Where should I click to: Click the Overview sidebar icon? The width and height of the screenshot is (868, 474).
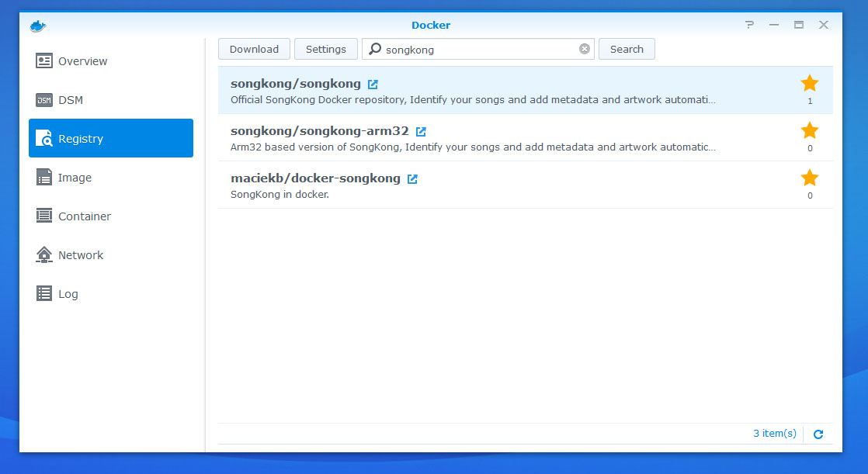[44, 61]
